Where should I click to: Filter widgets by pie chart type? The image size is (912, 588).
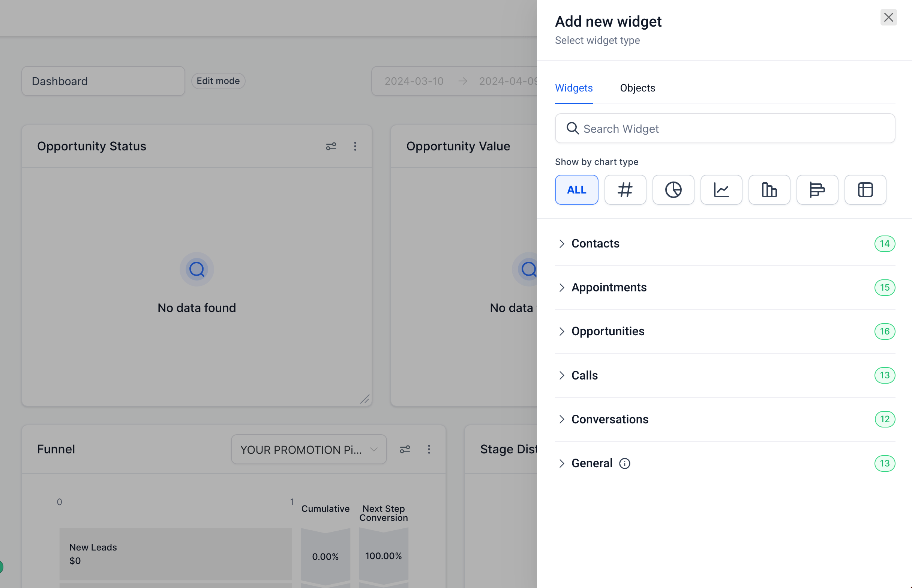(673, 190)
